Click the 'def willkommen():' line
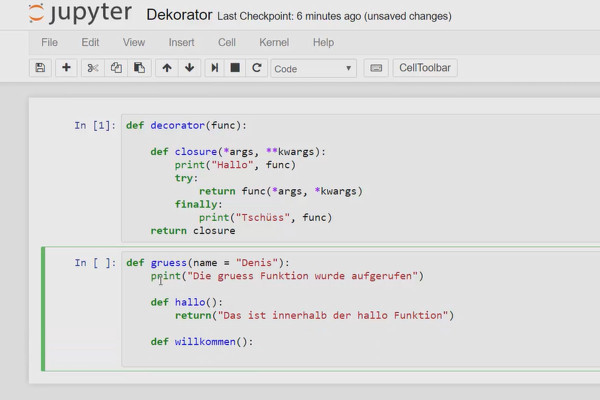 202,342
